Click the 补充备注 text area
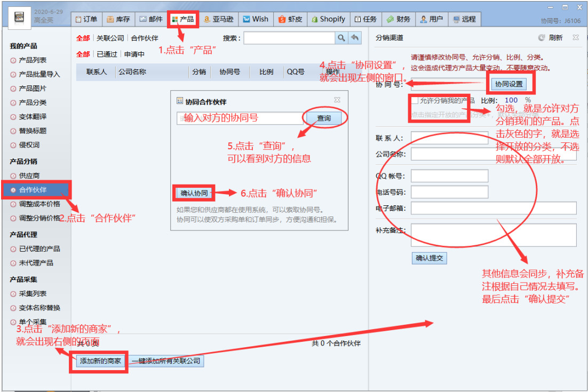The image size is (588, 392). point(493,235)
